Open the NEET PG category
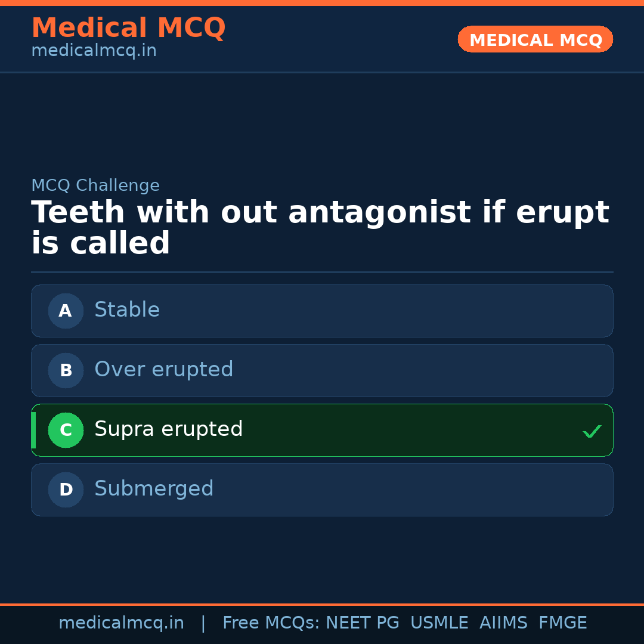This screenshot has height=644, width=644. click(362, 623)
